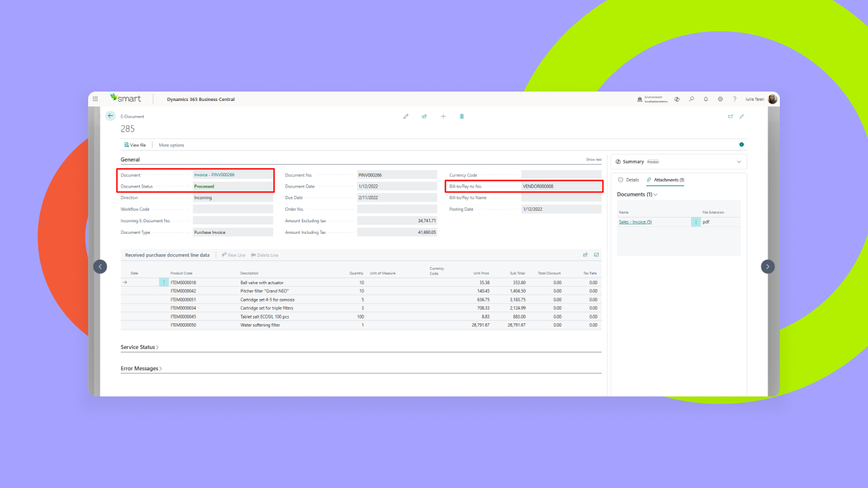The width and height of the screenshot is (868, 488).
Task: Click the File Extension column header
Action: (x=713, y=212)
